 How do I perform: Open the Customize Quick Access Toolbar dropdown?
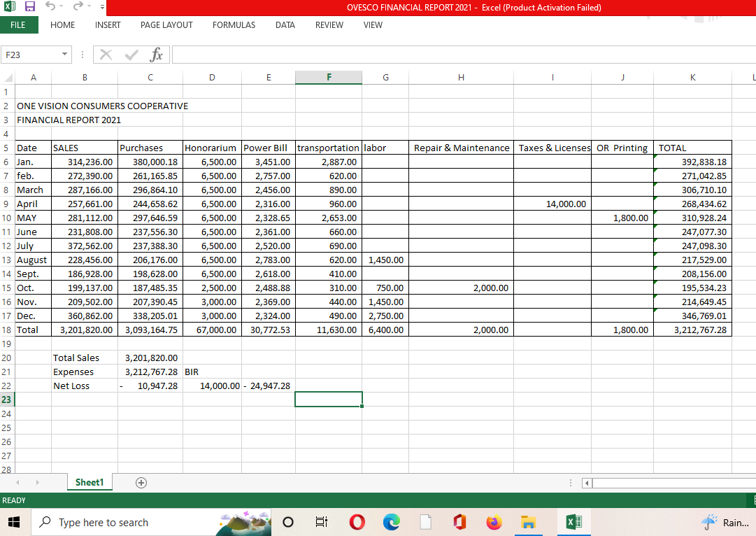click(102, 7)
